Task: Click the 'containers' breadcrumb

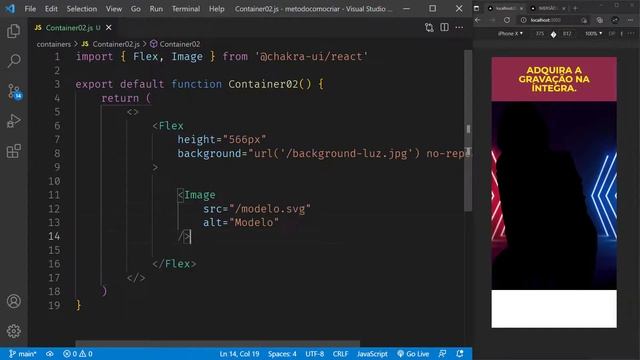Action: pyautogui.click(x=53, y=44)
